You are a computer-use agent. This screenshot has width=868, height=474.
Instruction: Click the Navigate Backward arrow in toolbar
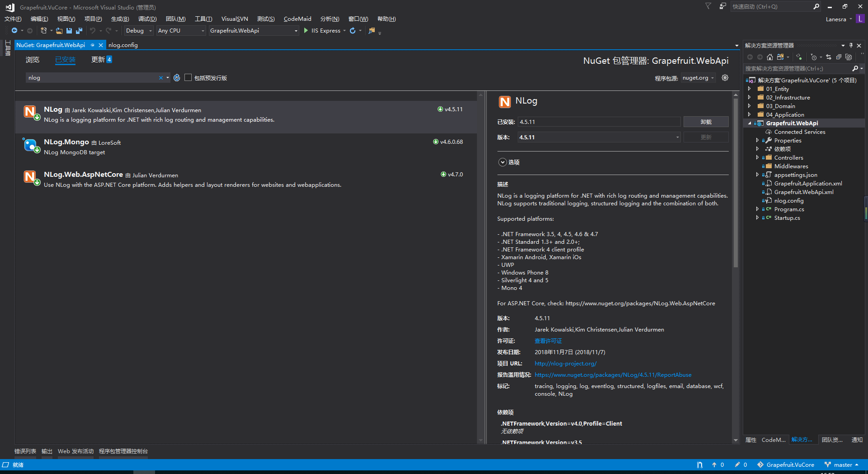pyautogui.click(x=14, y=31)
